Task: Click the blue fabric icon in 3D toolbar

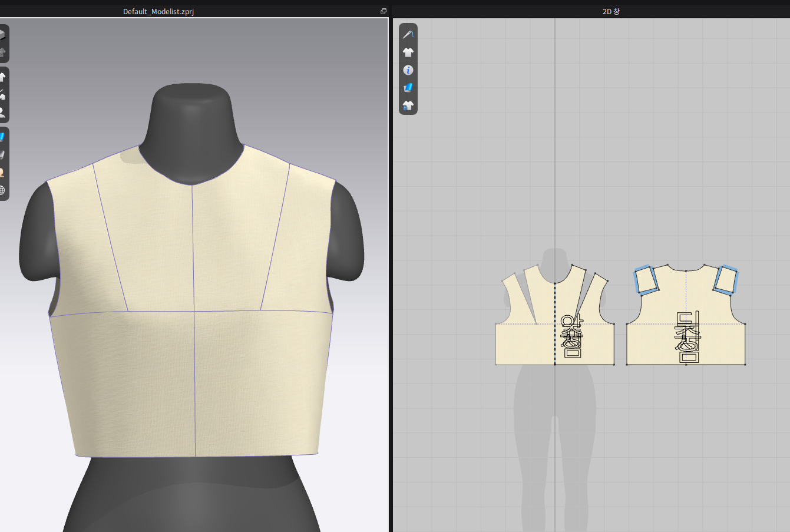Action: click(x=2, y=137)
